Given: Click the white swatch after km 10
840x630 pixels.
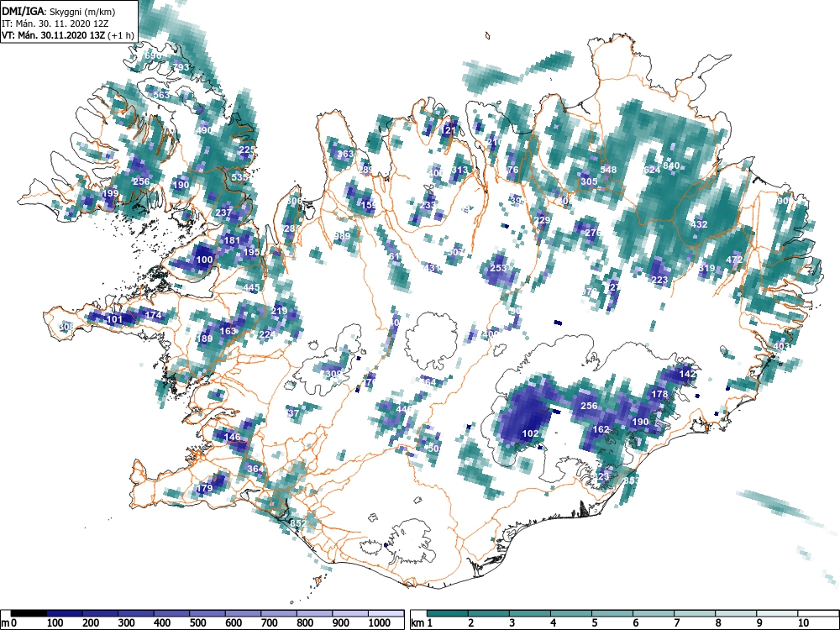Looking at the screenshot, I should pyautogui.click(x=818, y=613).
